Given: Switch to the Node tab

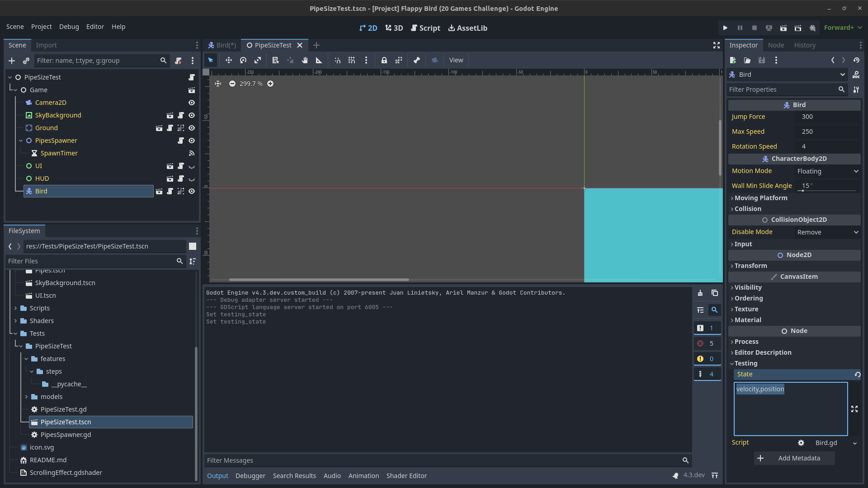Looking at the screenshot, I should (776, 45).
